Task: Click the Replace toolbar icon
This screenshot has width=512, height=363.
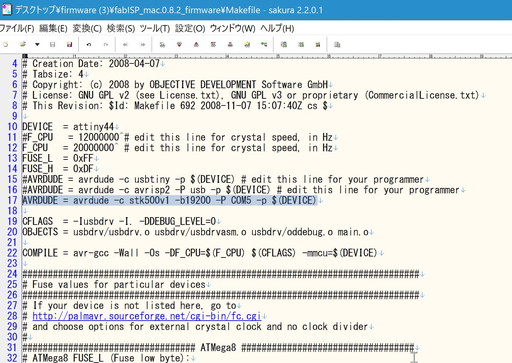Action: (x=213, y=44)
